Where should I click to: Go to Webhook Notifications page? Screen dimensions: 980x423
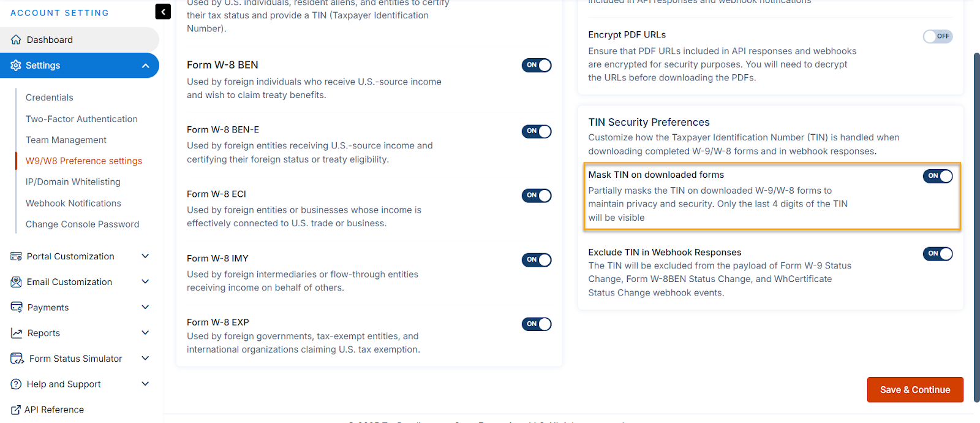(x=73, y=203)
